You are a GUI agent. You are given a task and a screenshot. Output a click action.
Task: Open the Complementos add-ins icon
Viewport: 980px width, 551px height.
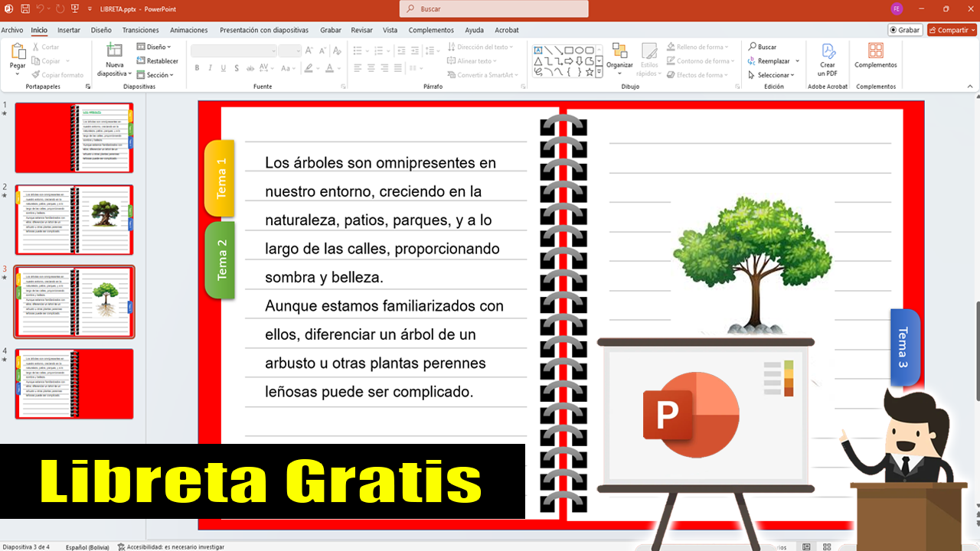(876, 52)
